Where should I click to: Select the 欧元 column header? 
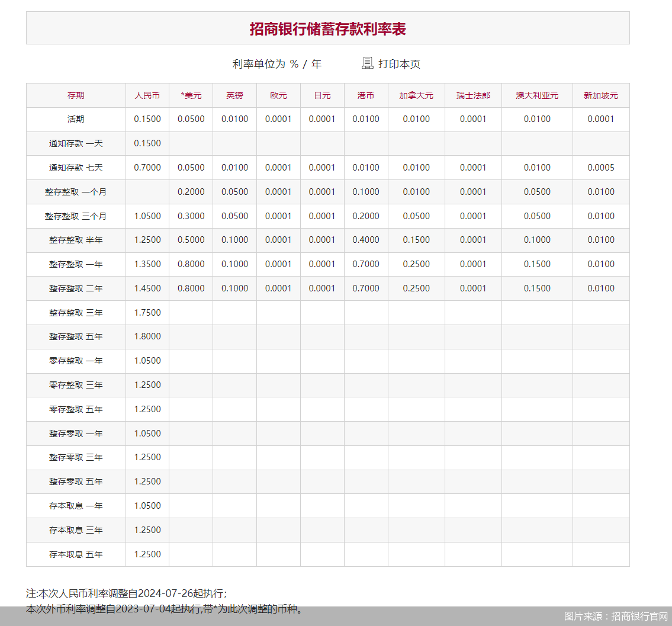click(x=278, y=95)
